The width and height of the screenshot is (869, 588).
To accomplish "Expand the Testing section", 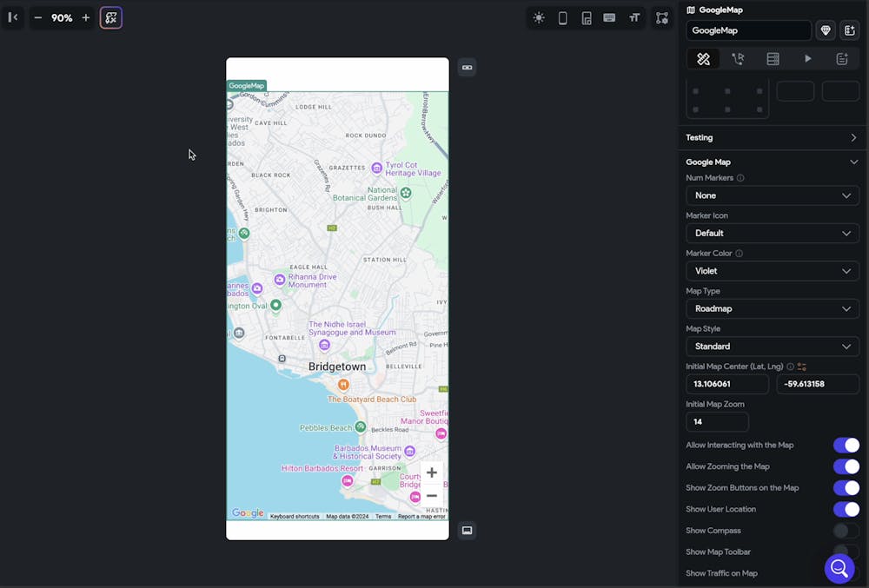I will 772,137.
